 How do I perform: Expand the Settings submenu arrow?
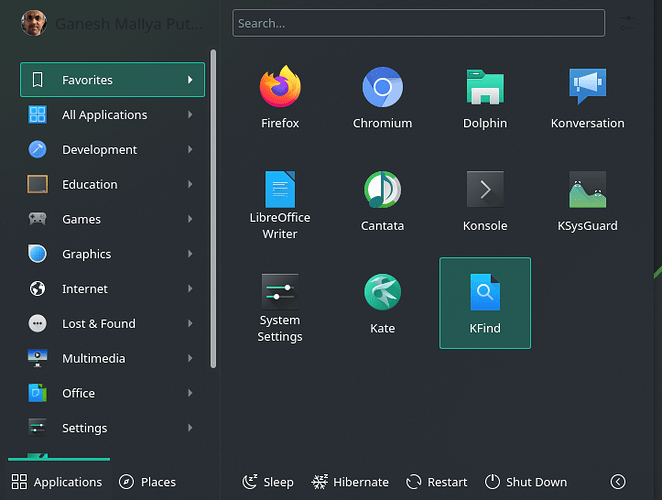(190, 427)
